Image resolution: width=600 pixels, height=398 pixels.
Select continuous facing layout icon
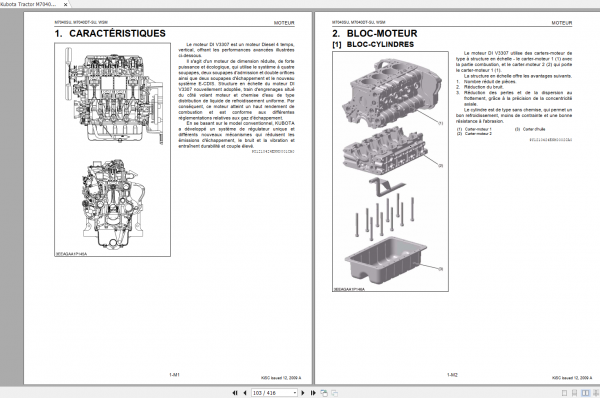(x=596, y=393)
